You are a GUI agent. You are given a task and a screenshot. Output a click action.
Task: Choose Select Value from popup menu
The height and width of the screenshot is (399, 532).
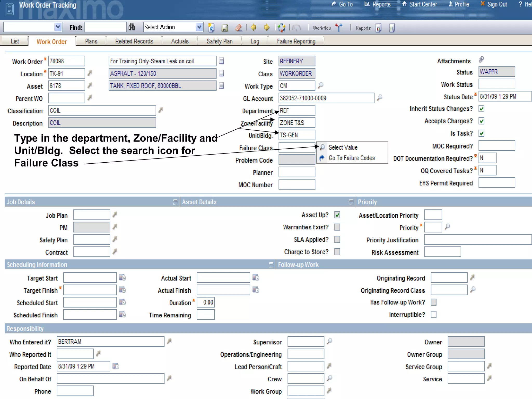coord(343,147)
